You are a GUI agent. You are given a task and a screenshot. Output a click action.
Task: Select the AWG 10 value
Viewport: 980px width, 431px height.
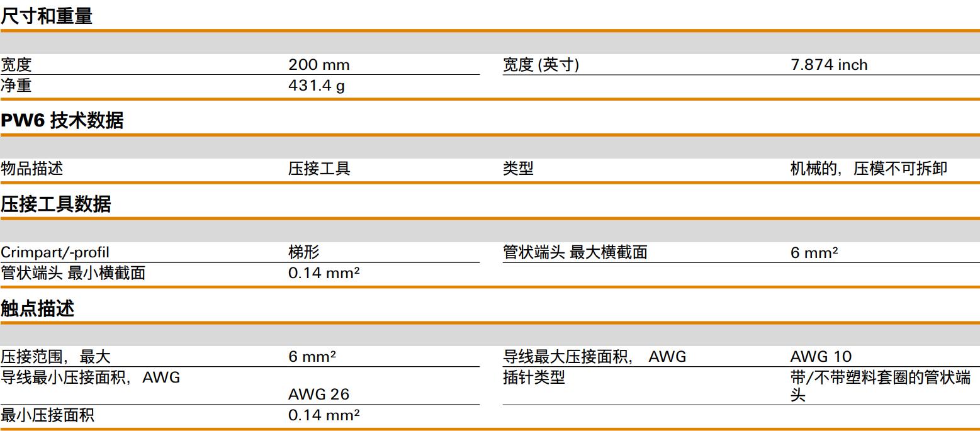pyautogui.click(x=821, y=357)
